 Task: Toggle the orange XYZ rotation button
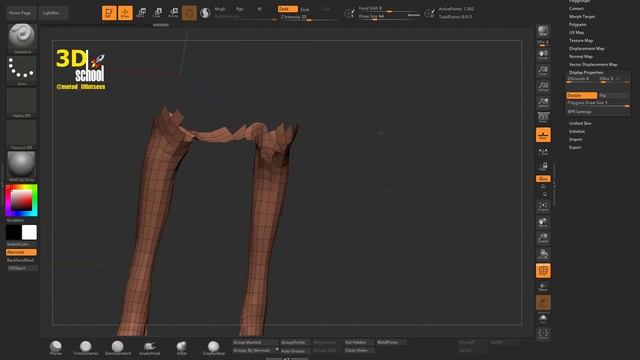(543, 179)
